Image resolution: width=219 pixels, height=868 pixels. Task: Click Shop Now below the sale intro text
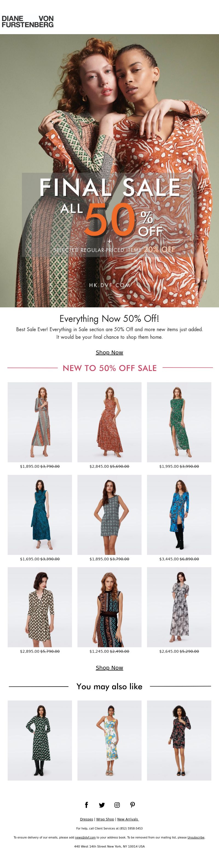tap(109, 352)
